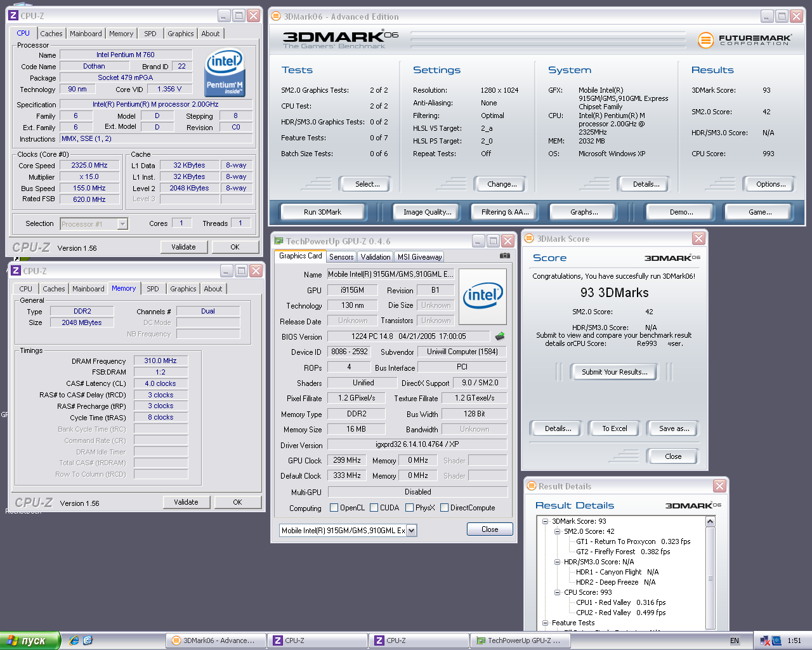Collapse the SM2.0 Score: 42 node

(x=557, y=531)
